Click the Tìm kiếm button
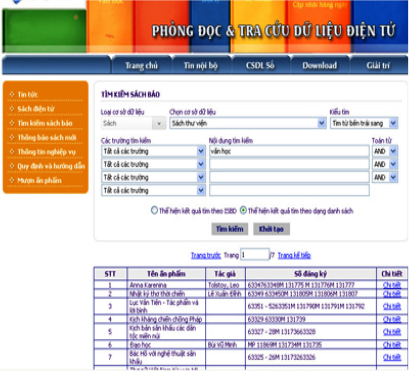 pos(230,229)
